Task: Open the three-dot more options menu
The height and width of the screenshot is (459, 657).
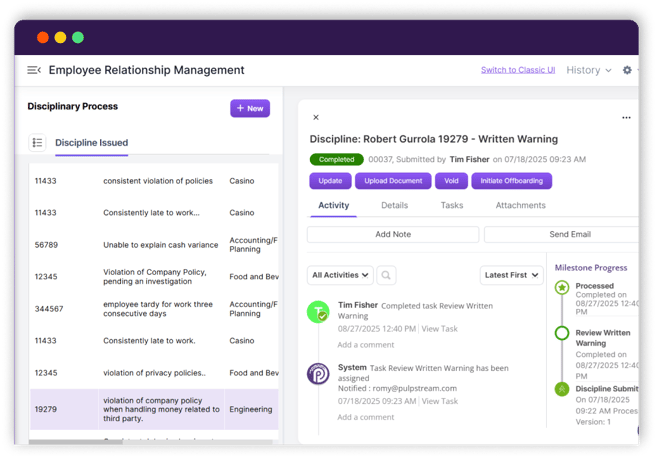Action: (626, 118)
